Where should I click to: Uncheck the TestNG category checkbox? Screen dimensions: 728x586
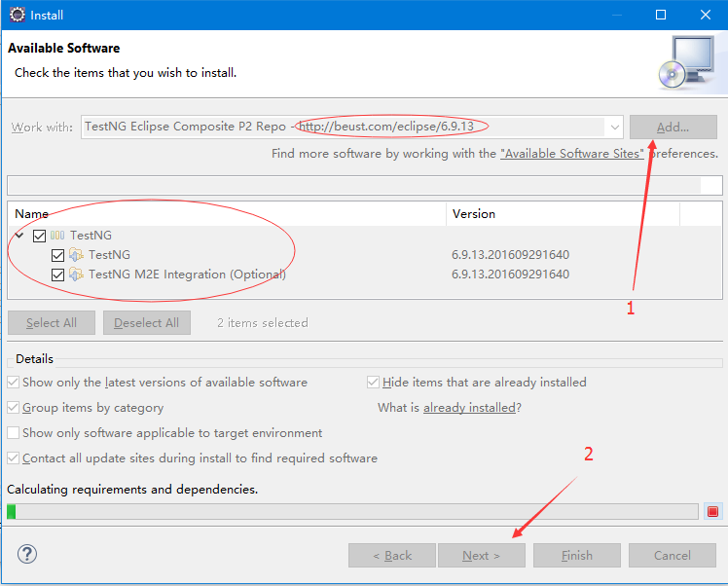(x=39, y=236)
